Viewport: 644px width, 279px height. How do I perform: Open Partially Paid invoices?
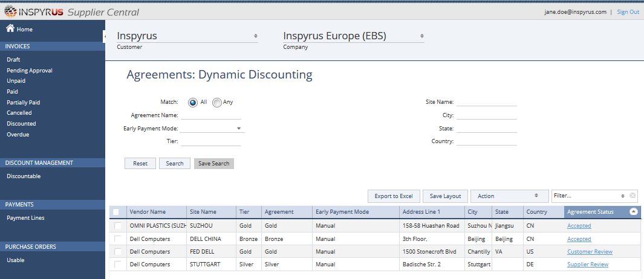24,102
